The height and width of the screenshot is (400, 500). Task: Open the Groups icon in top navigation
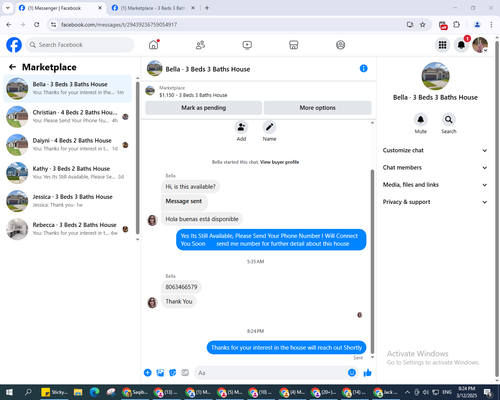coord(340,45)
